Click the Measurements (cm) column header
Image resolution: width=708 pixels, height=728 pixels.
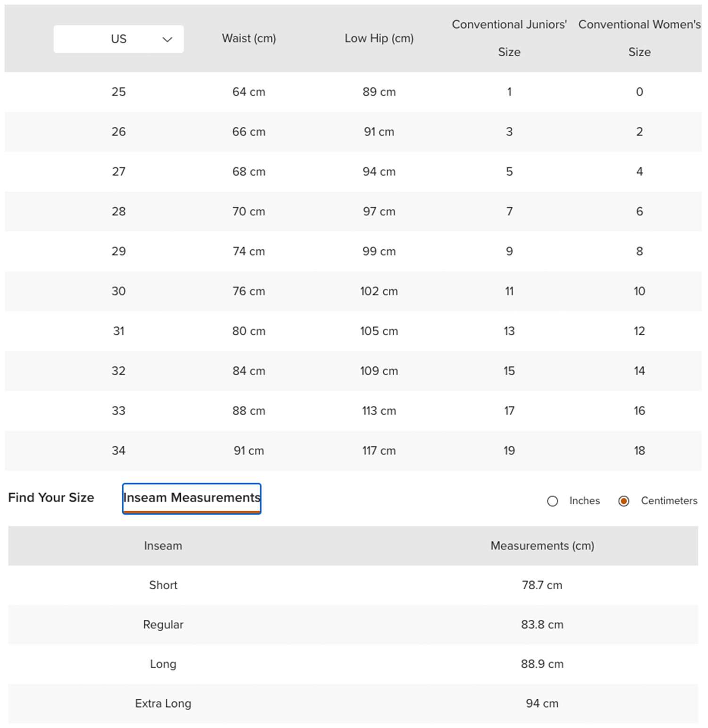pos(542,546)
